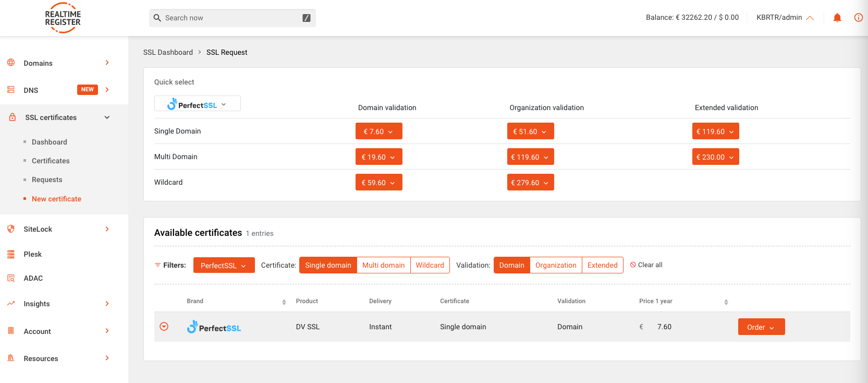The height and width of the screenshot is (383, 868).
Task: Expand the DNS menu chevron
Action: (x=107, y=90)
